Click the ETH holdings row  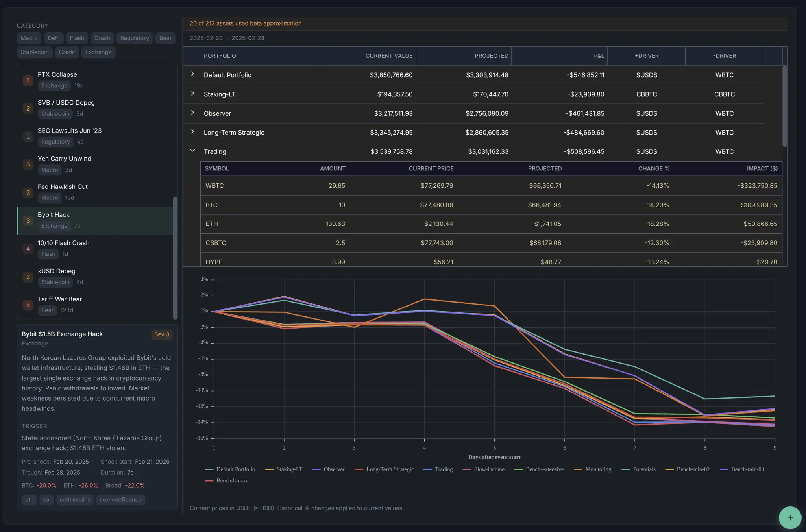(491, 224)
